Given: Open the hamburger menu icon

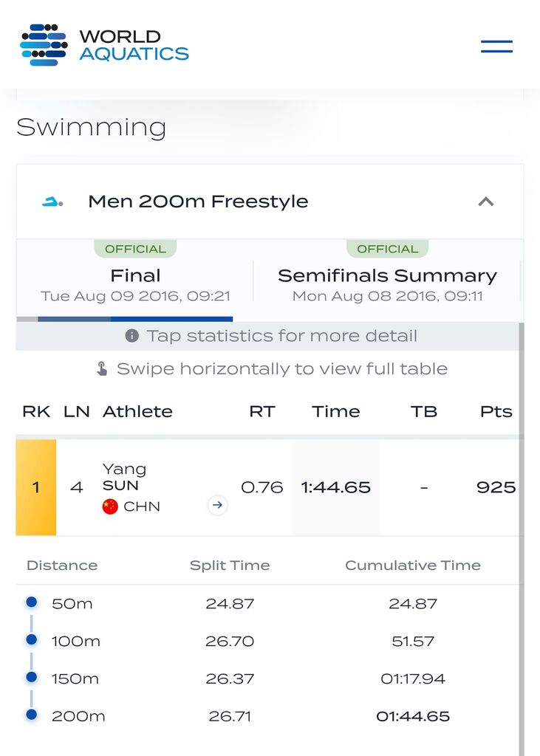Looking at the screenshot, I should 496,47.
